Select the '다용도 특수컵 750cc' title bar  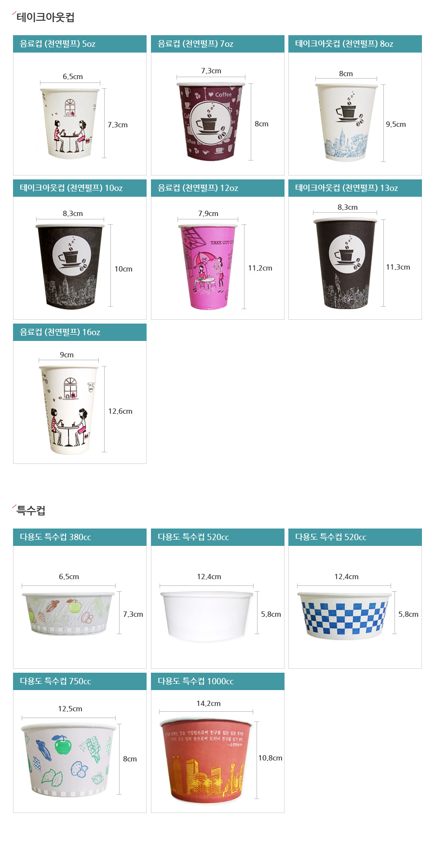pyautogui.click(x=80, y=681)
